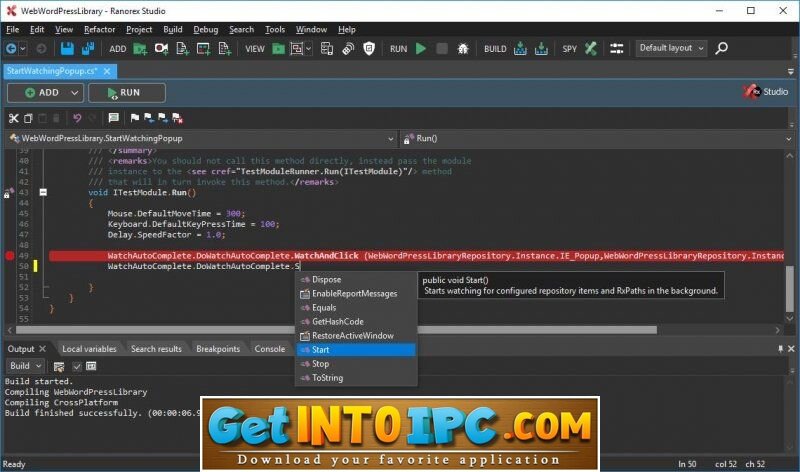Click the view repository layout icon

(296, 48)
